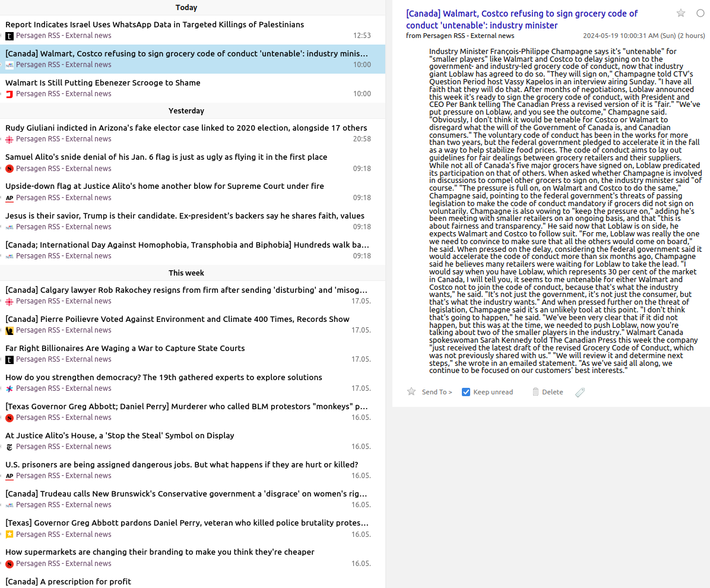Image resolution: width=710 pixels, height=588 pixels.
Task: Open 'Pierre Poilievre Voted Against Environment' article
Action: (177, 319)
